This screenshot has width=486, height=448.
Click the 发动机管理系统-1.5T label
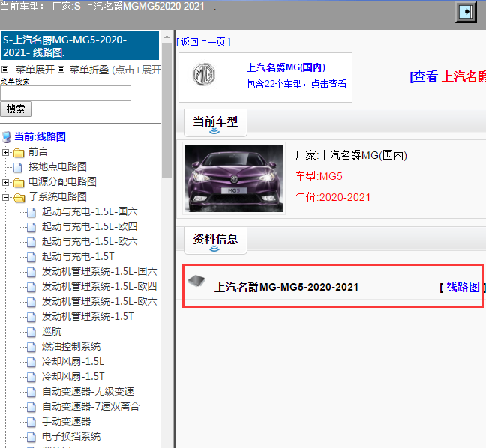tap(88, 316)
